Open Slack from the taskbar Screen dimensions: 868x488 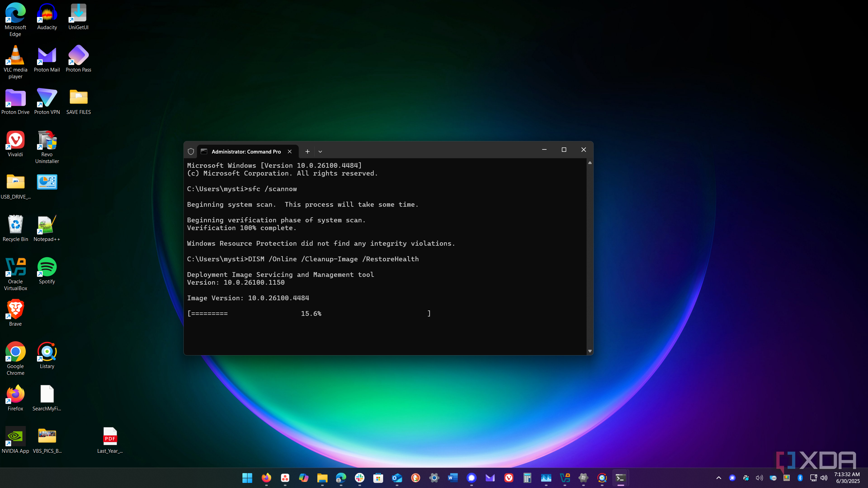359,478
